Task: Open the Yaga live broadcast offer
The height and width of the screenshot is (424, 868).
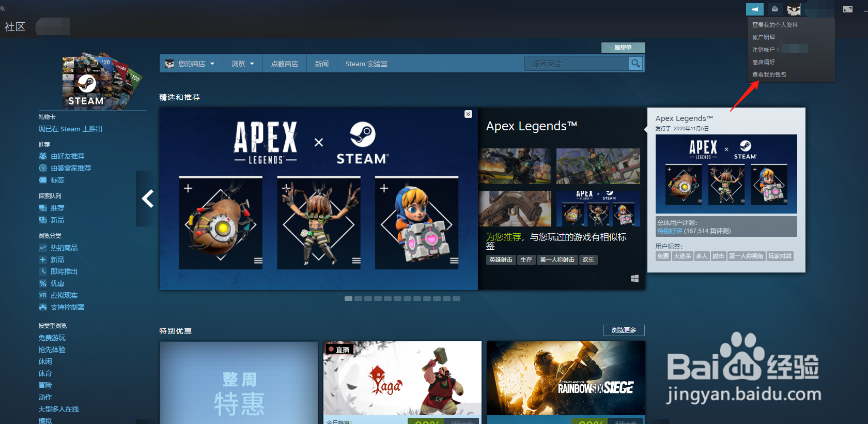Action: pyautogui.click(x=402, y=383)
